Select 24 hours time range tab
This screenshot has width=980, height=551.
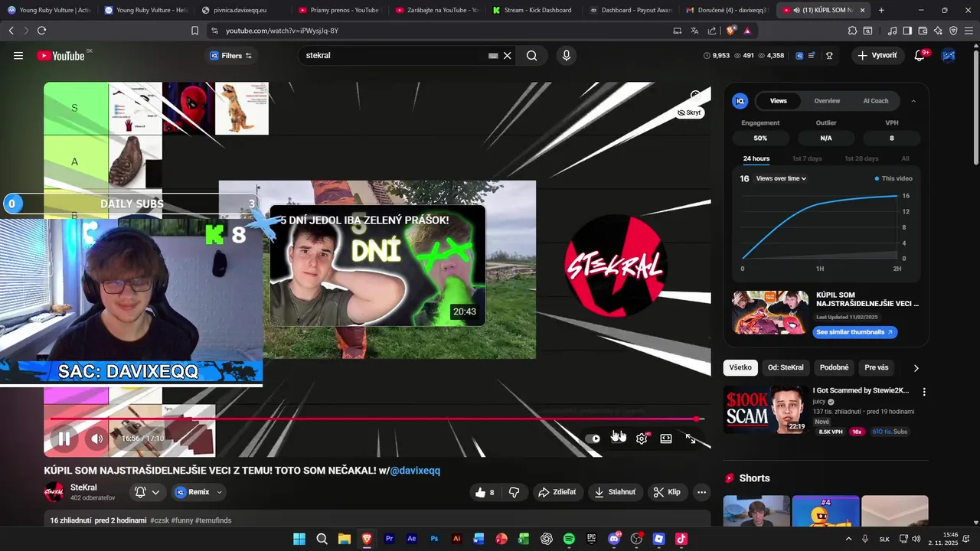coord(756,158)
